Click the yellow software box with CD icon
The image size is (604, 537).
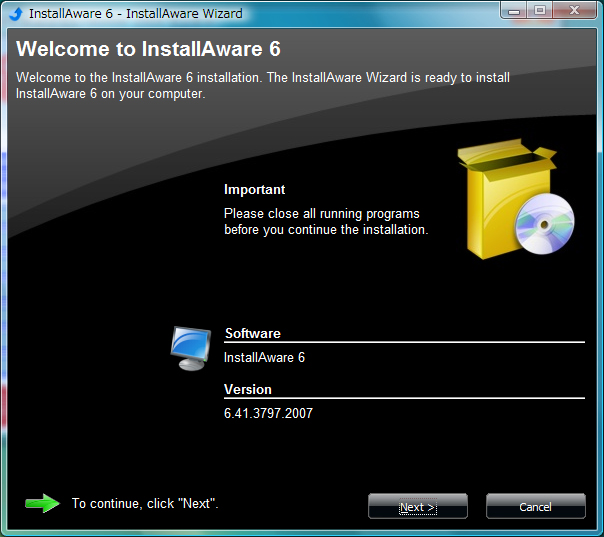(x=515, y=199)
